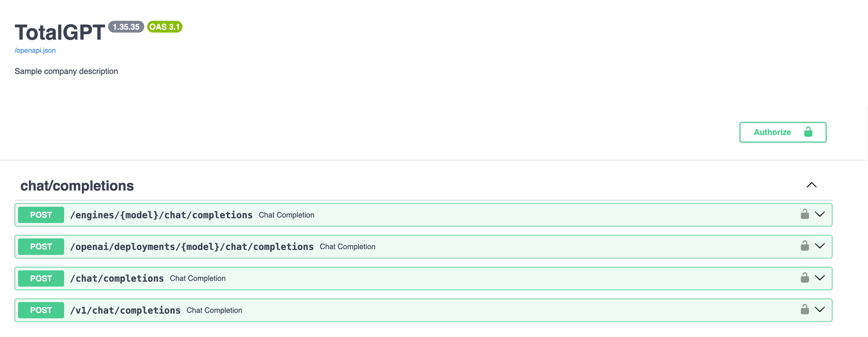Expand the /openai/deployments/{model}/chat/completions endpoint
Viewport: 868px width, 337px height.
click(820, 246)
